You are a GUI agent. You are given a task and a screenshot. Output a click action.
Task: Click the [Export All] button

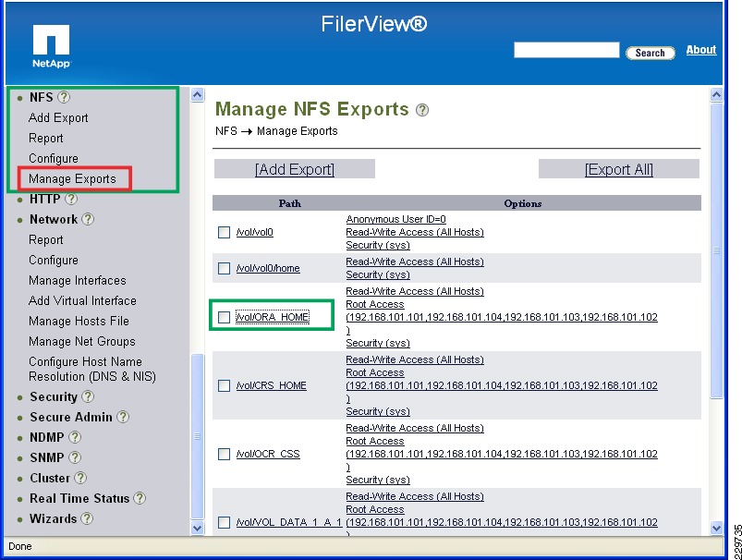(619, 169)
